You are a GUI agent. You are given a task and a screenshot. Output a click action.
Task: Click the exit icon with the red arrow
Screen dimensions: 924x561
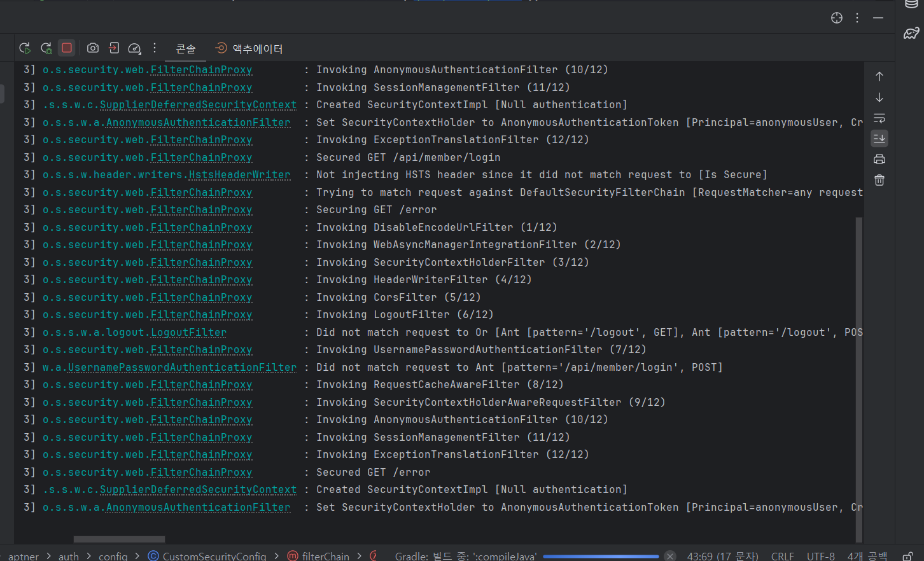[x=114, y=48]
